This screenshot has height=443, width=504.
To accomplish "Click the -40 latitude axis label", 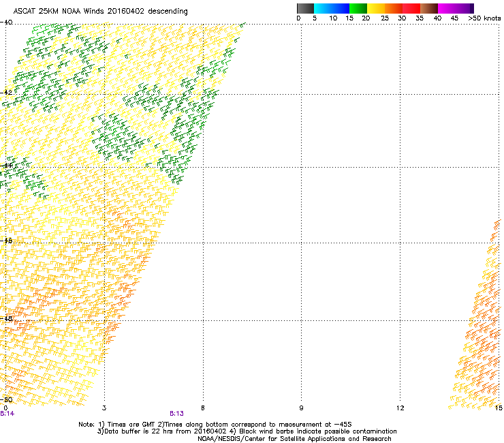I will pyautogui.click(x=6, y=22).
